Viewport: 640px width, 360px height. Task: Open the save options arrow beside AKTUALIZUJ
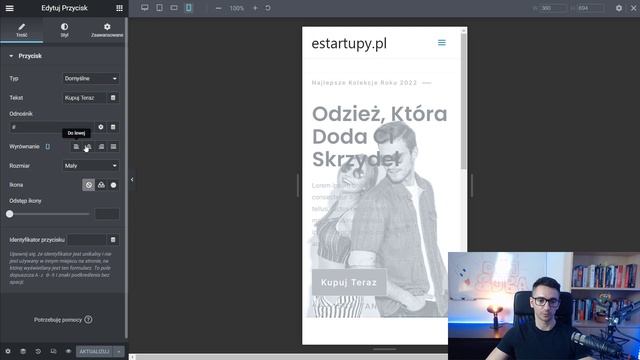tap(119, 351)
